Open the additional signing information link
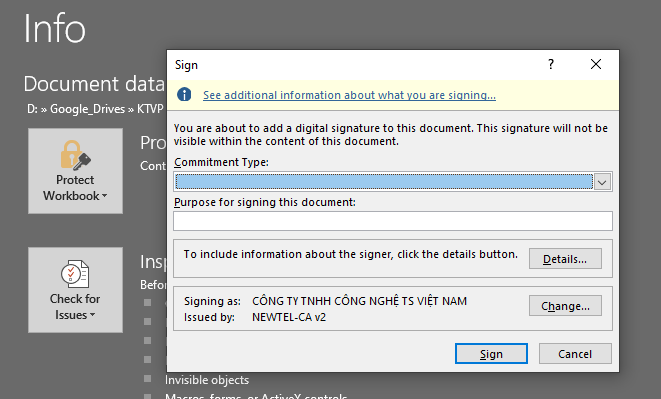Viewport: 661px width, 399px height. [349, 95]
